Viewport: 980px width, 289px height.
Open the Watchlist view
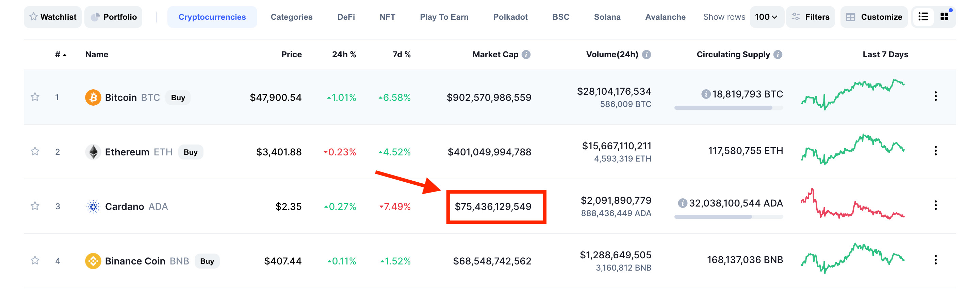(52, 17)
